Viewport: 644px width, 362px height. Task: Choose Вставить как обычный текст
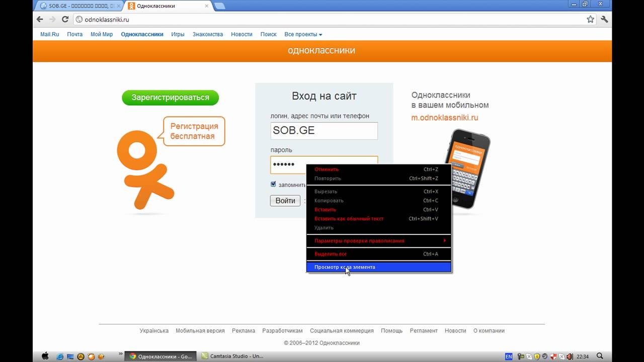(x=379, y=219)
